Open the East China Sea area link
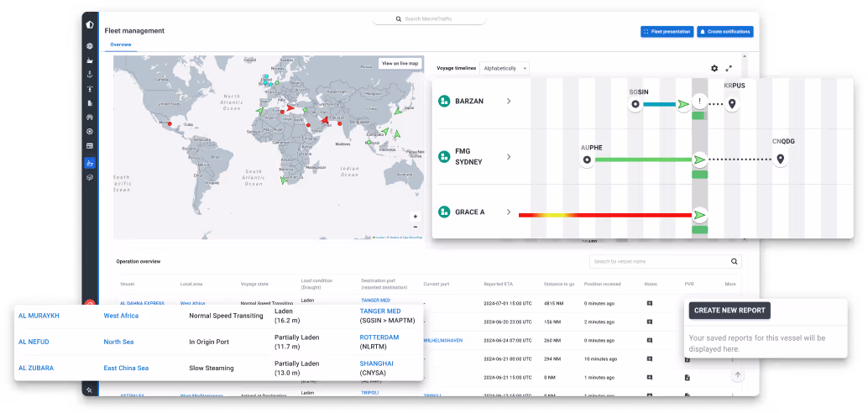The width and height of the screenshot is (868, 413). [126, 369]
